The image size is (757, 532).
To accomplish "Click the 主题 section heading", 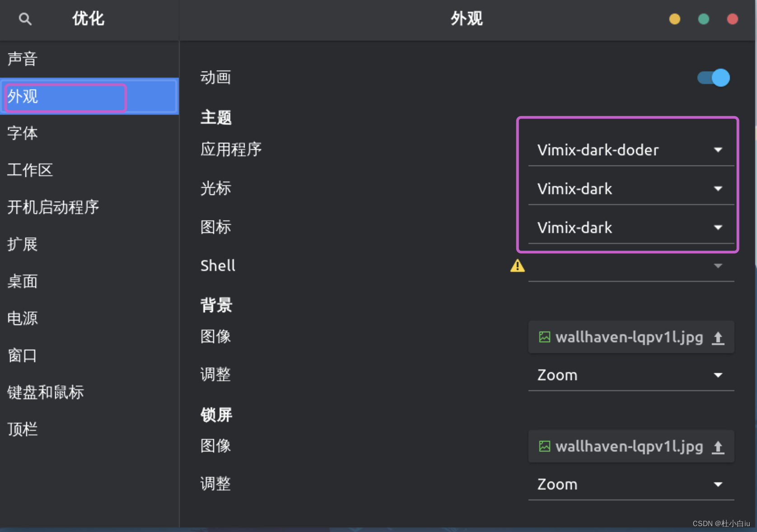I will point(216,117).
